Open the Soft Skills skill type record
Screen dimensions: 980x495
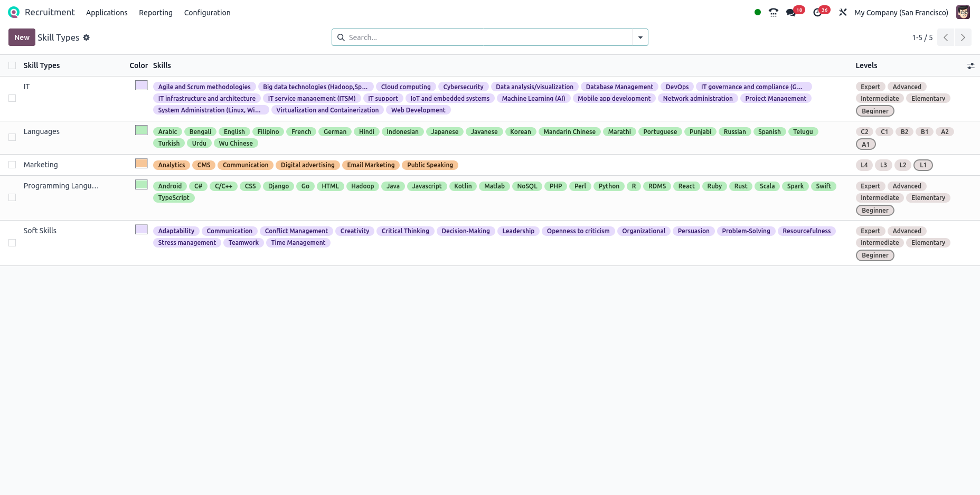tap(40, 231)
